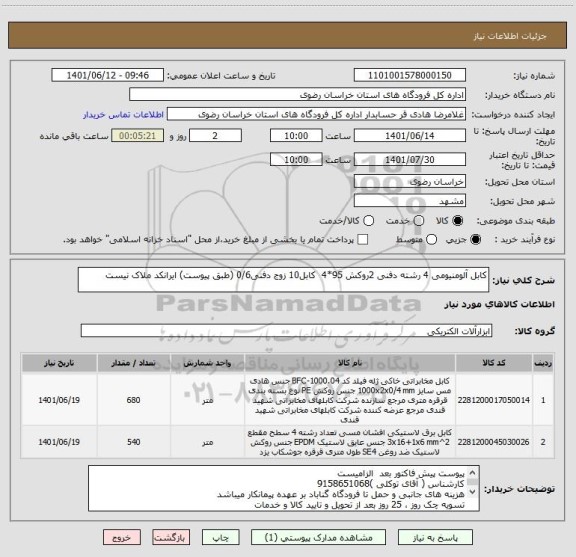Viewport: 576px width, 557px height.
Task: Click the ردیف column header
Action: tap(543, 363)
